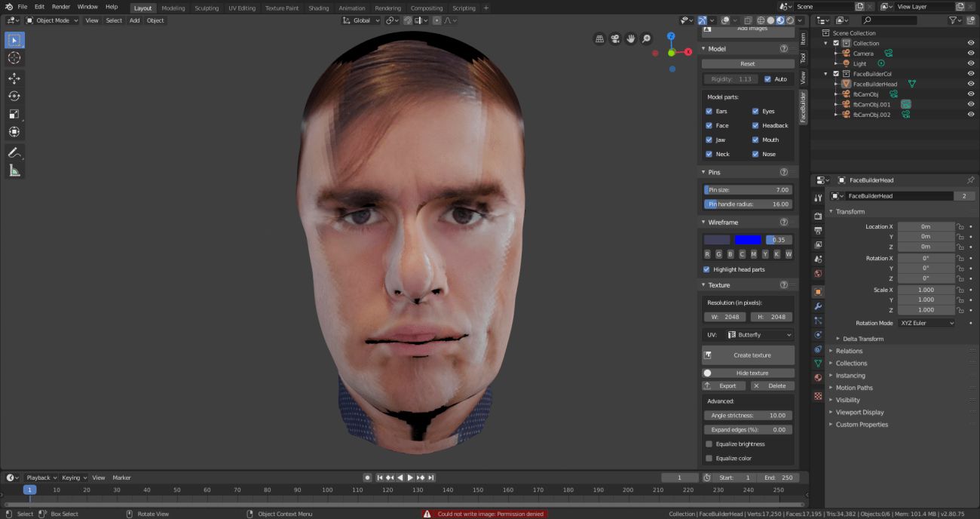The image size is (980, 519).
Task: Toggle camera view icon in viewport
Action: pos(615,39)
